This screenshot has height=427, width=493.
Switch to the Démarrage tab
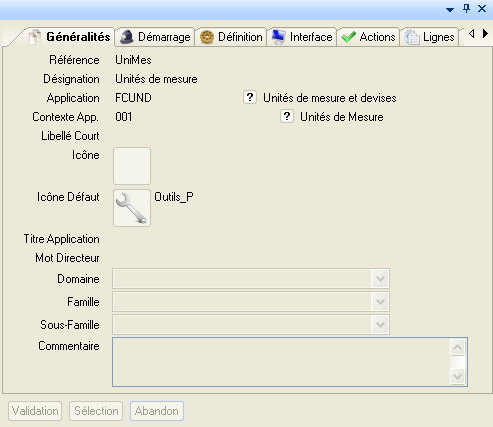(155, 37)
